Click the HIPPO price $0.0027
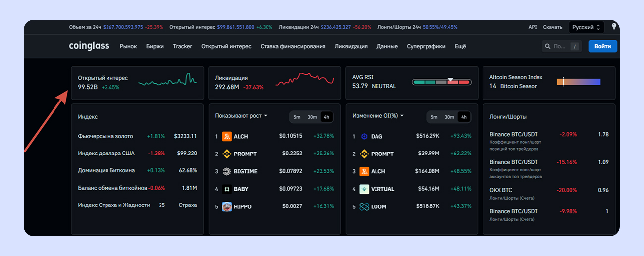Viewport: 644px width, 256px height. [292, 206]
